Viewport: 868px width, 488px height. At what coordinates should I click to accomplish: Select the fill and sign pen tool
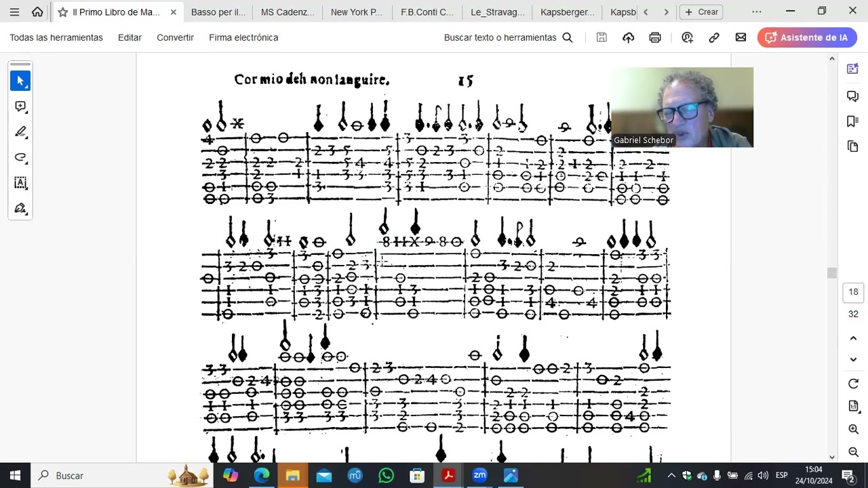[20, 208]
